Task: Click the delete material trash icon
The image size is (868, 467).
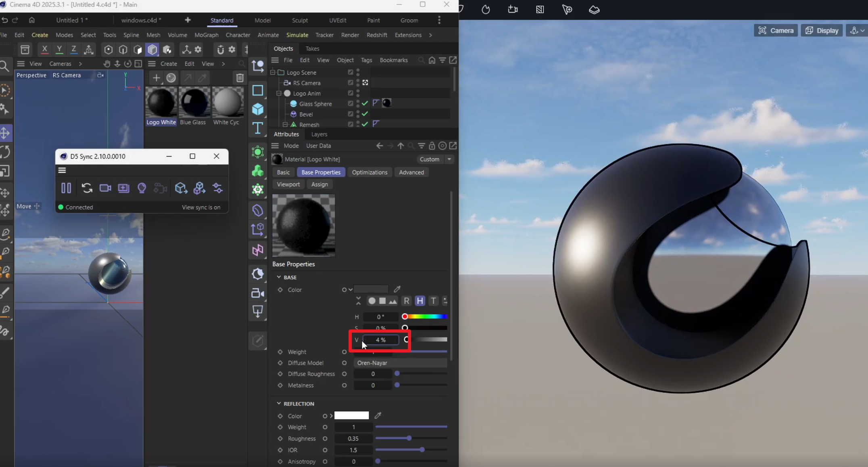Action: point(240,78)
